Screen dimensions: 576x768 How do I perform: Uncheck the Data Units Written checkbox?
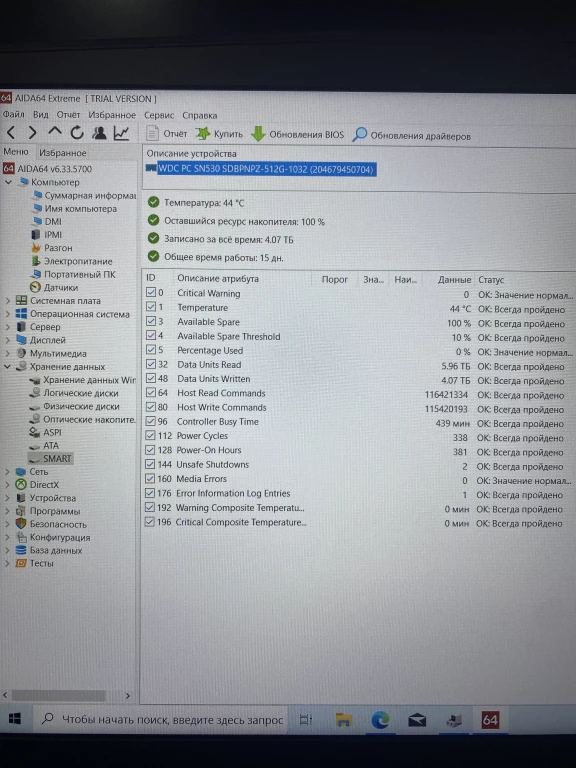[151, 378]
